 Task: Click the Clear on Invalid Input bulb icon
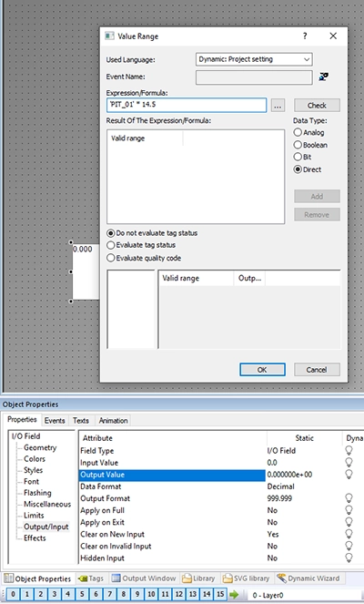(349, 546)
